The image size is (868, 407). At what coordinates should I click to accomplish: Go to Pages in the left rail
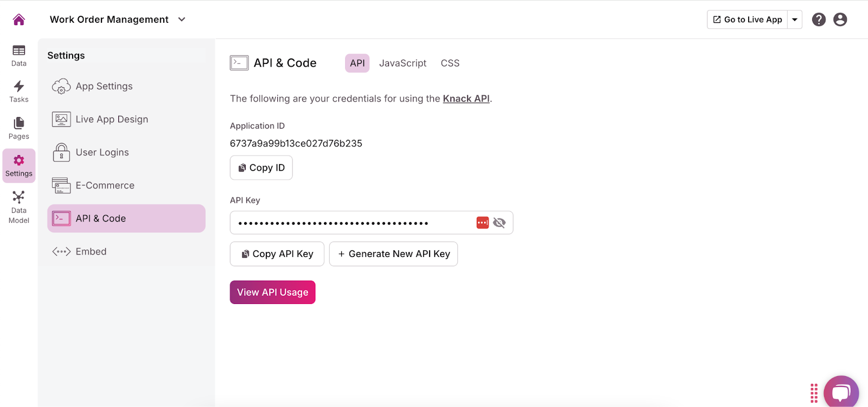coord(19,128)
